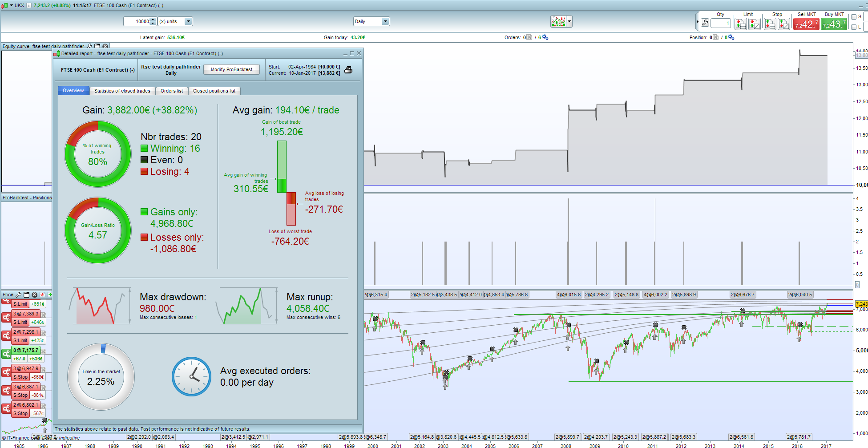The width and height of the screenshot is (868, 448).
Task: Close the Equity curve panel
Action: tap(105, 46)
